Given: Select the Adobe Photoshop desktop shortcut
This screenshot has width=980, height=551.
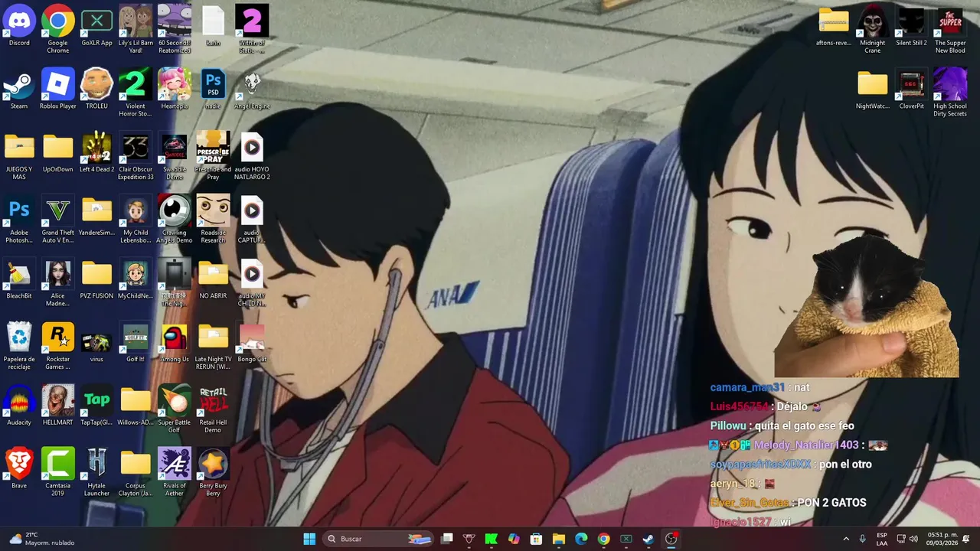Looking at the screenshot, I should pos(19,220).
